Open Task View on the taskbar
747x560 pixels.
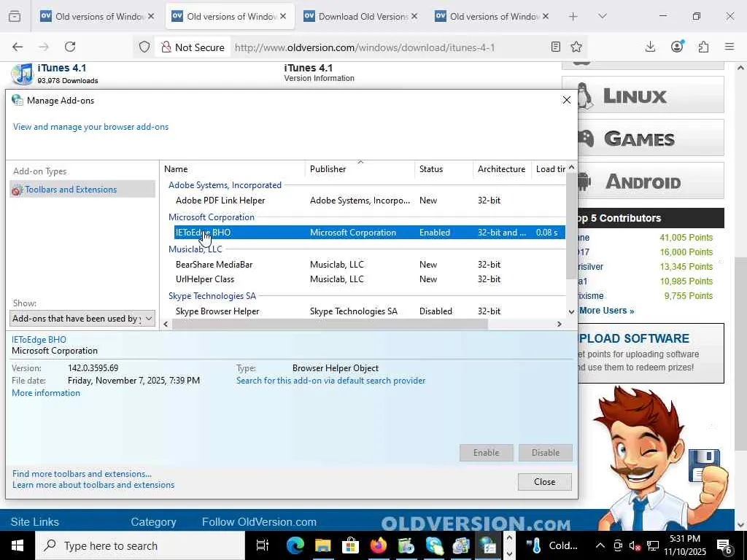263,545
